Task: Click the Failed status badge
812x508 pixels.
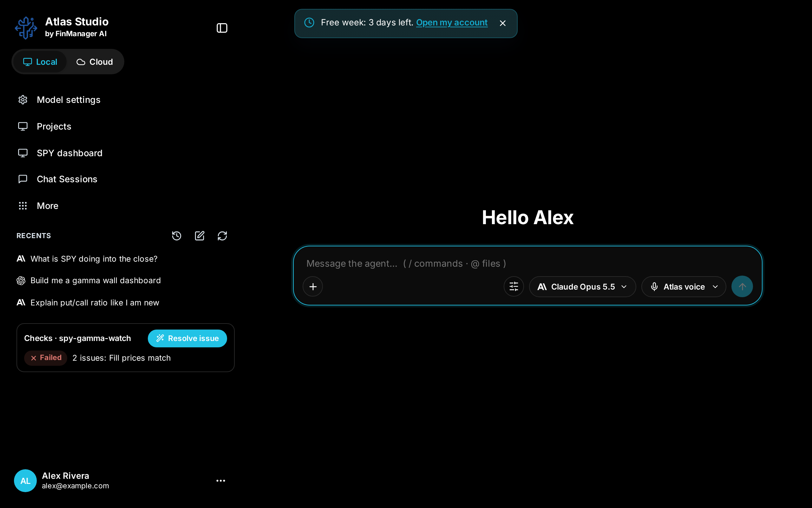Action: [46, 358]
